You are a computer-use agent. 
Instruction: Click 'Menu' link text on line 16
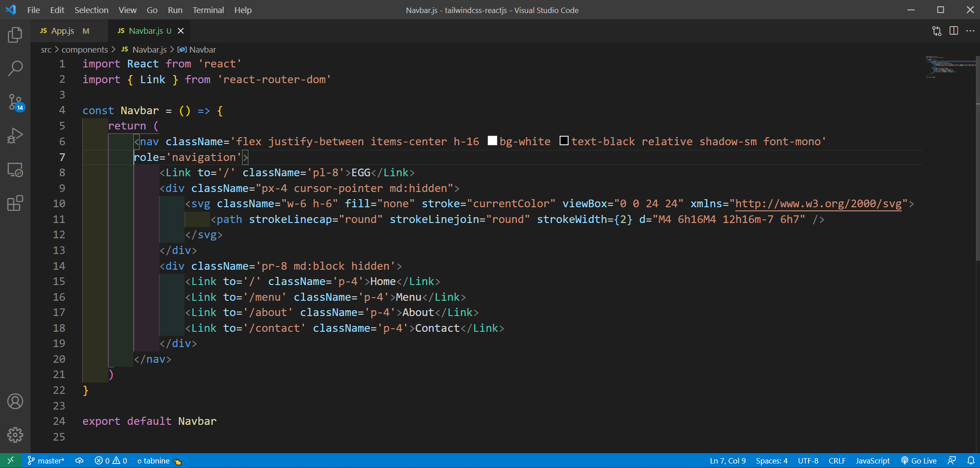pos(408,297)
